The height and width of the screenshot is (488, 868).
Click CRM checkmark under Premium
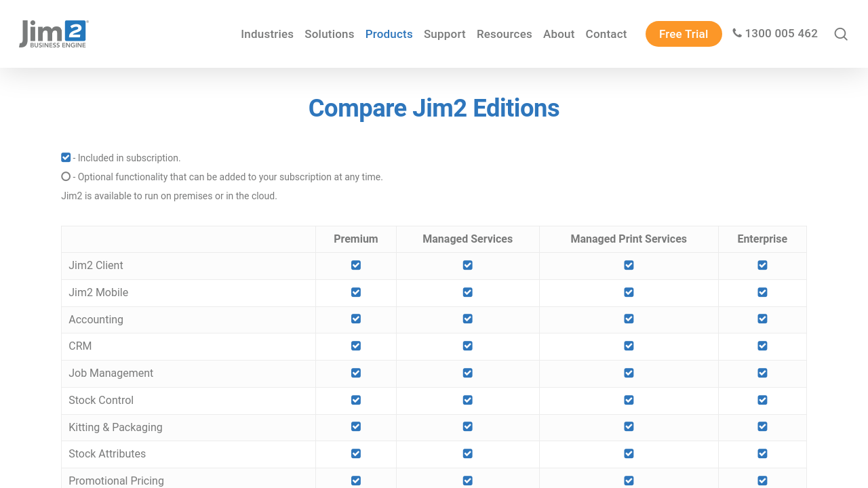click(356, 346)
